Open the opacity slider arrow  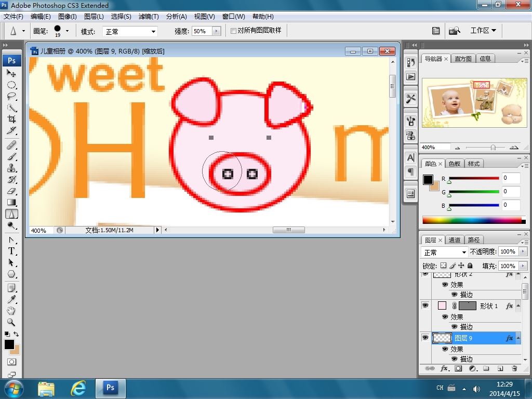[523, 251]
